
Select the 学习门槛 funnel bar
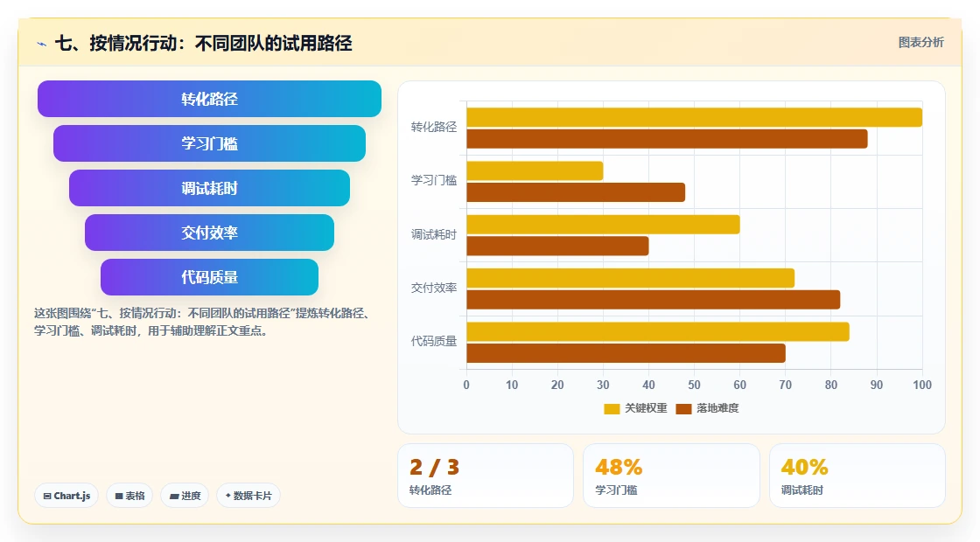[x=209, y=143]
